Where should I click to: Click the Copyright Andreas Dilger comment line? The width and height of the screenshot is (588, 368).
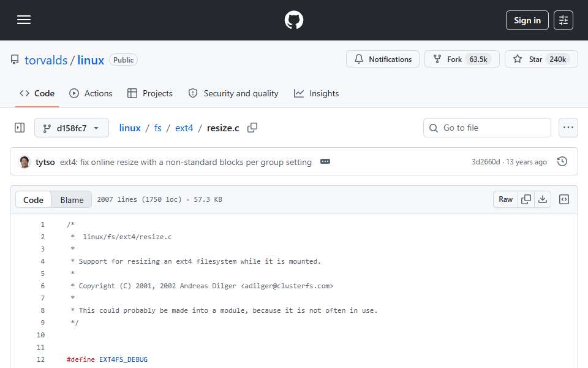(202, 286)
